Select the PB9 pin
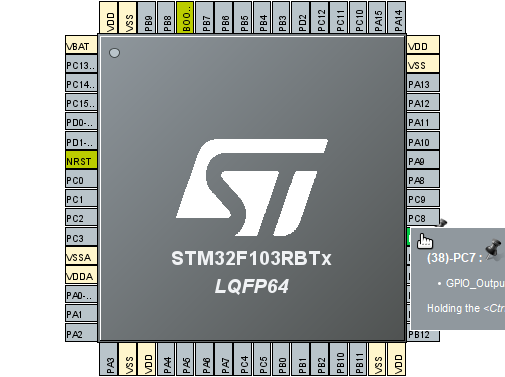 click(147, 18)
